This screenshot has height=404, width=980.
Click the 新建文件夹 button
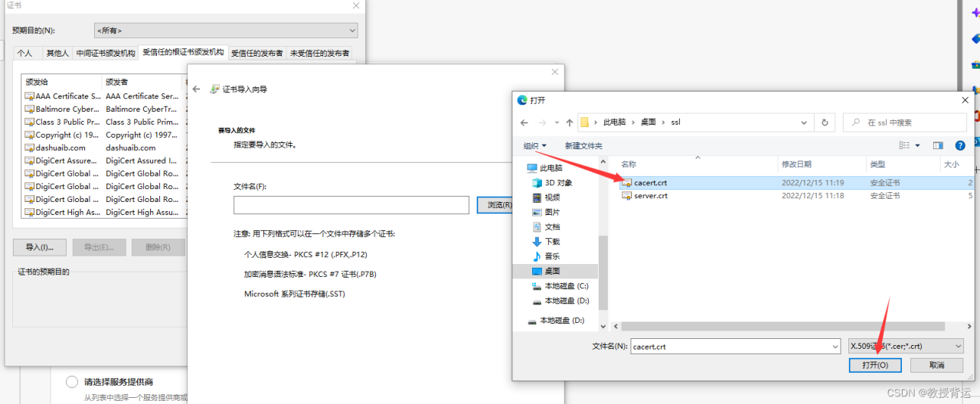point(583,145)
